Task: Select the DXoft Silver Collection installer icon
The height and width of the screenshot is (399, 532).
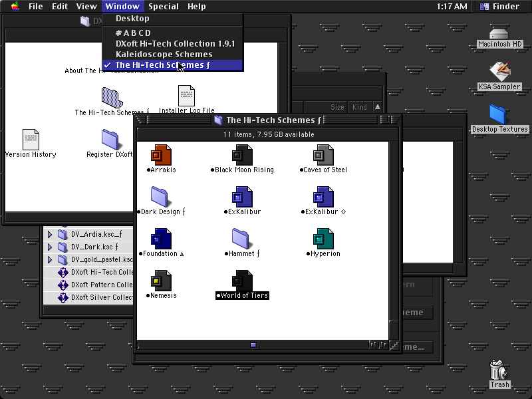Action: pos(63,297)
